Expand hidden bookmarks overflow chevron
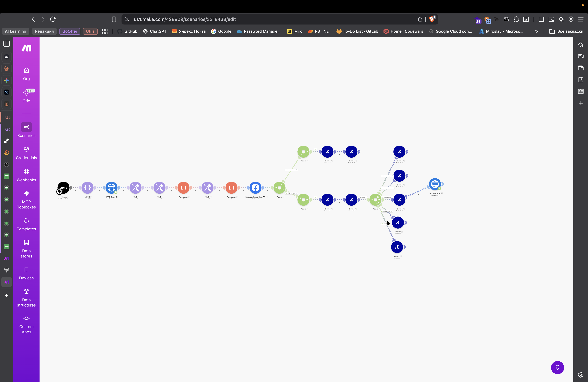 [x=536, y=31]
